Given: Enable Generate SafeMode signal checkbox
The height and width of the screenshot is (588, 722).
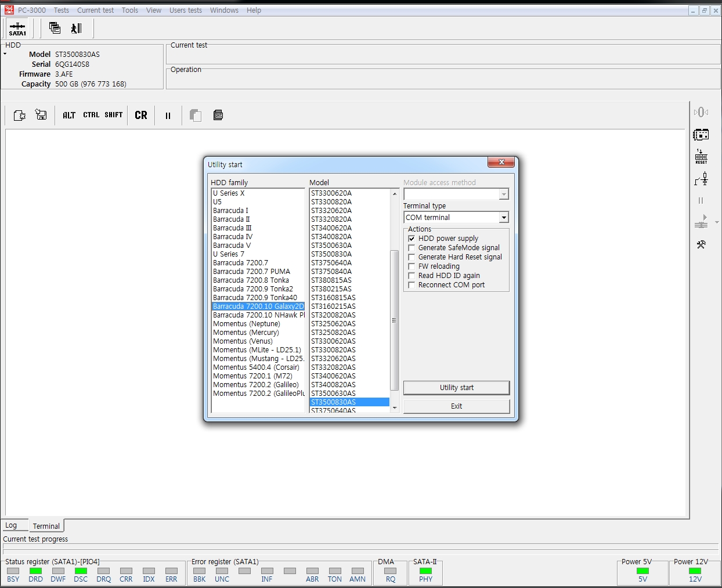Looking at the screenshot, I should [x=411, y=248].
